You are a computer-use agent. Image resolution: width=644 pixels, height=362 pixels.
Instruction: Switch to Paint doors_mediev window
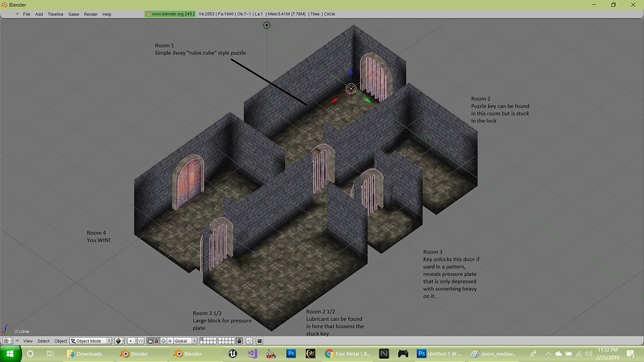click(x=494, y=353)
